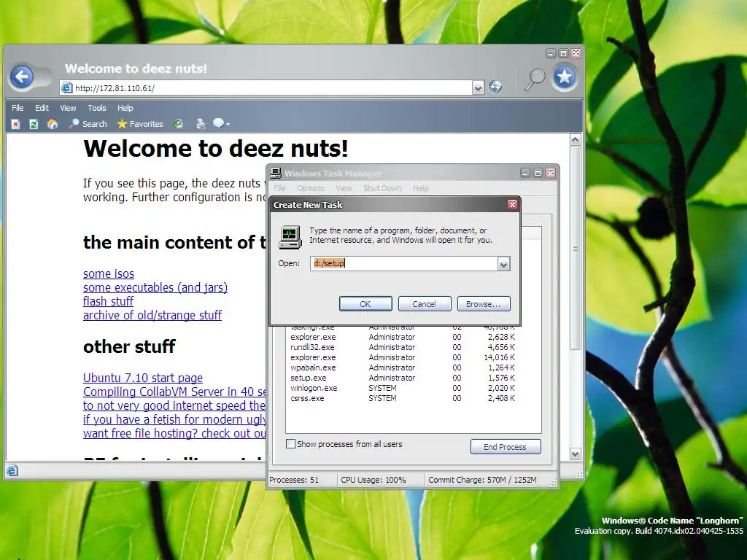Click the Go icon beside address bar
The height and width of the screenshot is (560, 747).
(x=495, y=87)
